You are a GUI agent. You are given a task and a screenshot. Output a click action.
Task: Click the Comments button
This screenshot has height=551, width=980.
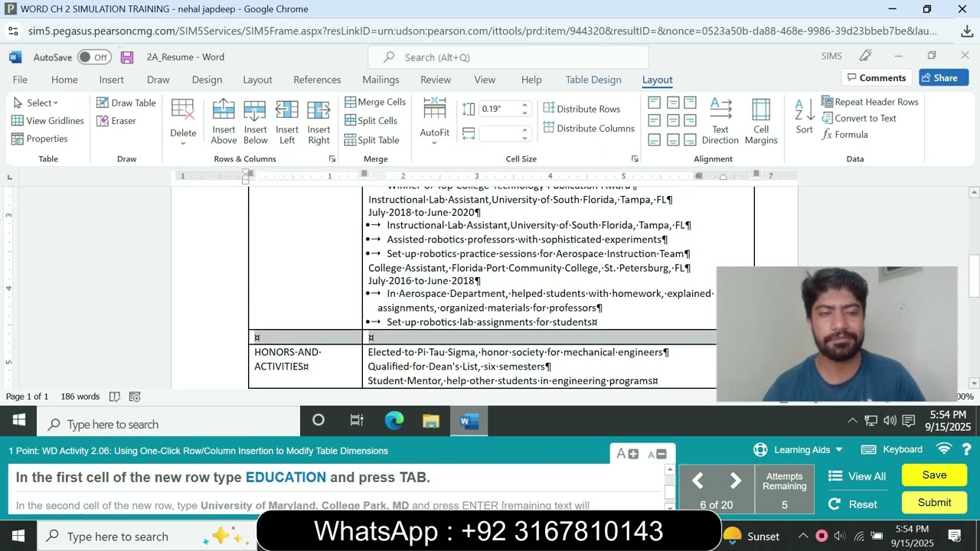click(x=877, y=78)
